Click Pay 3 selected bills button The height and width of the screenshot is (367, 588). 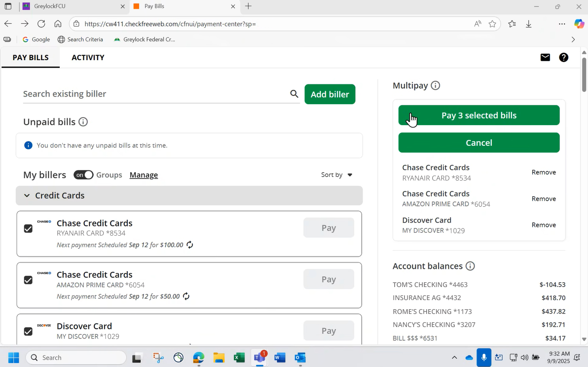coord(478,115)
